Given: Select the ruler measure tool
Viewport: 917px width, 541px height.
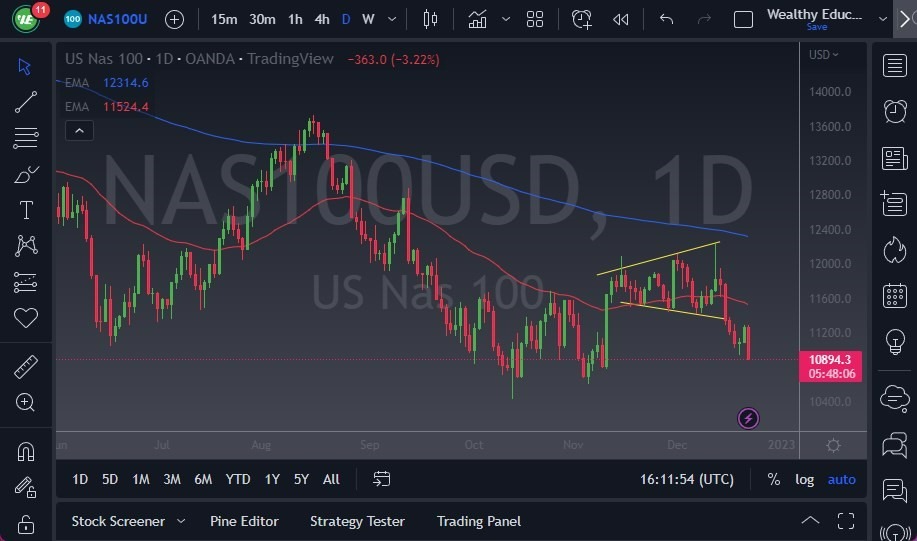Looking at the screenshot, I should pos(26,367).
